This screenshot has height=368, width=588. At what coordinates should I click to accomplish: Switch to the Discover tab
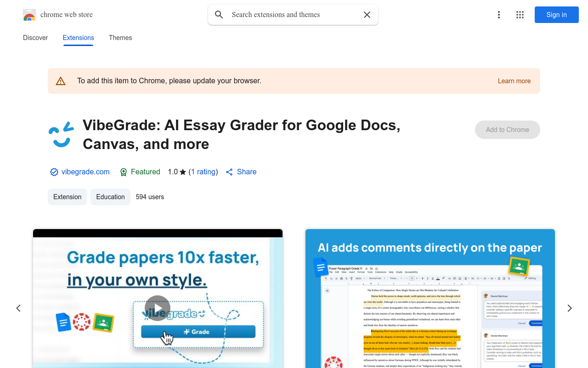tap(35, 38)
